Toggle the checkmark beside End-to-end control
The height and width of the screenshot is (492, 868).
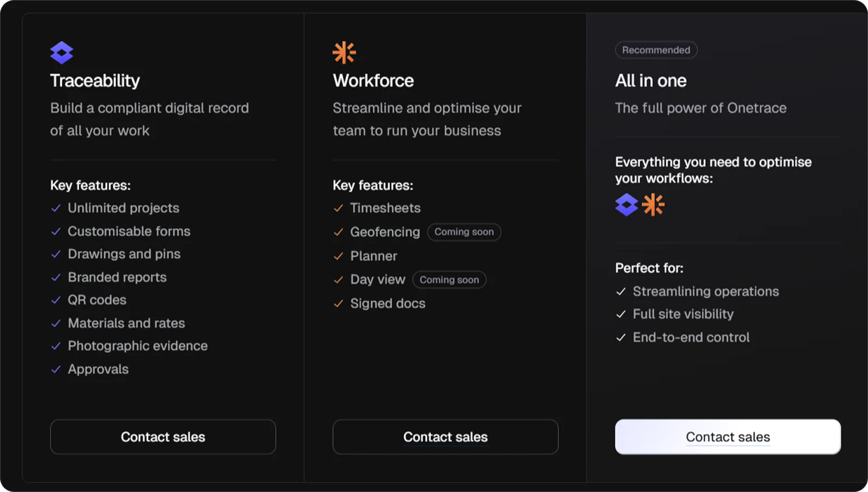tap(621, 337)
